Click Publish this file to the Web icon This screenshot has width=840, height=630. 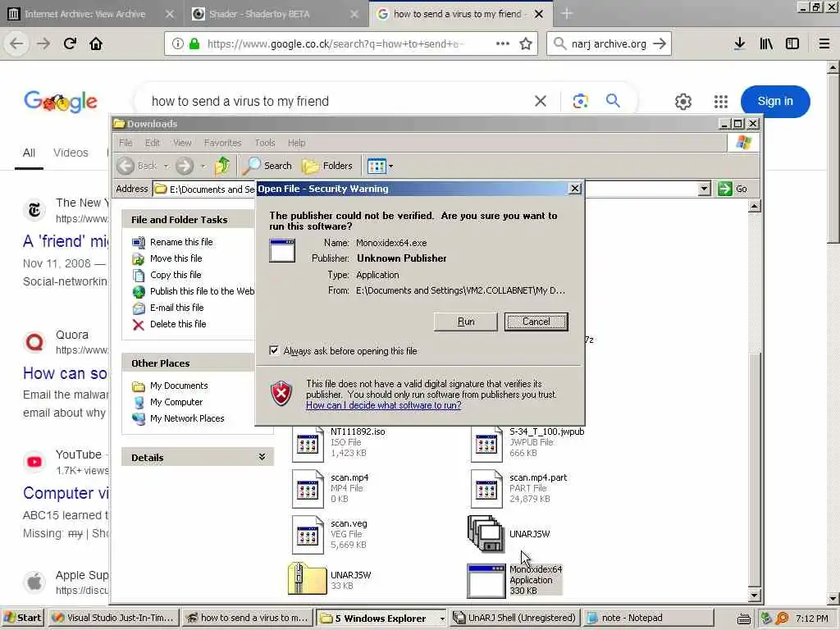click(138, 291)
